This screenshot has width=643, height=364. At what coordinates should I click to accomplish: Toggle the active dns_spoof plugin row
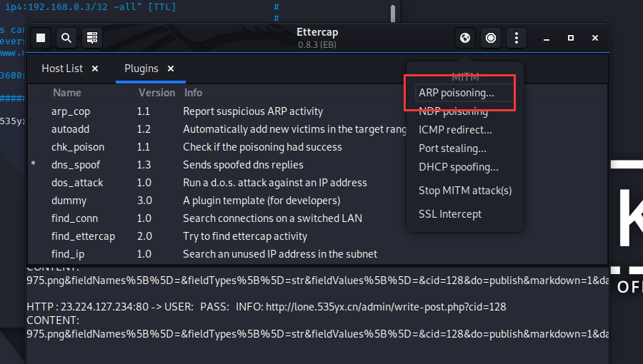[76, 165]
